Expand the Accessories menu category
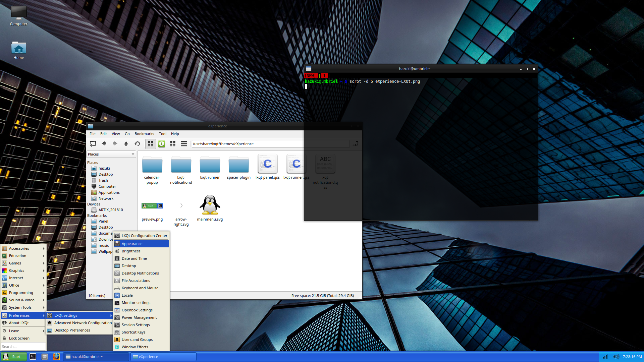 point(23,248)
